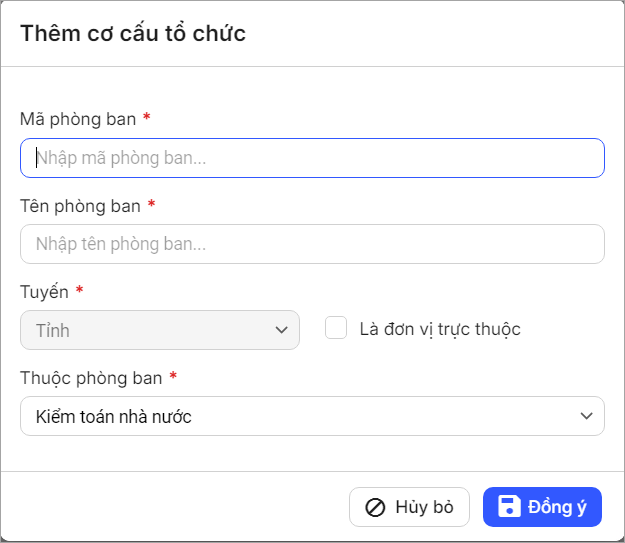Click the 'Tỉnh' text in the Tuyến selector
The width and height of the screenshot is (625, 543).
pos(53,330)
